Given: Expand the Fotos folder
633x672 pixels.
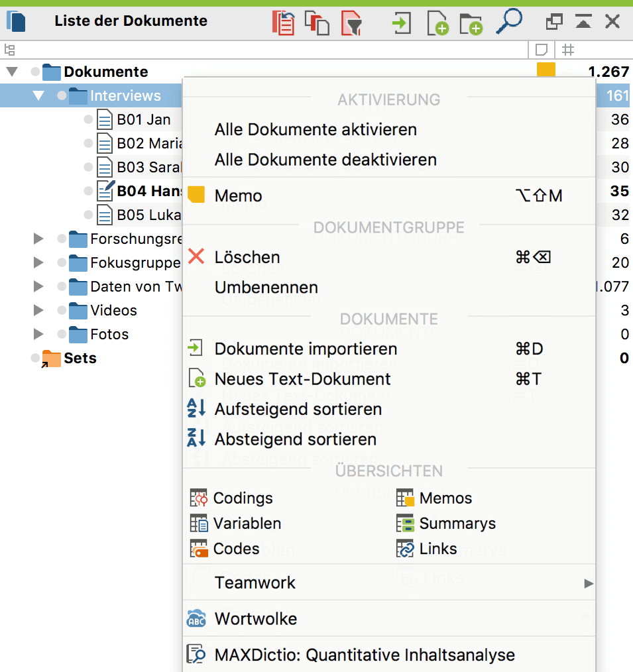Looking at the screenshot, I should (x=38, y=335).
